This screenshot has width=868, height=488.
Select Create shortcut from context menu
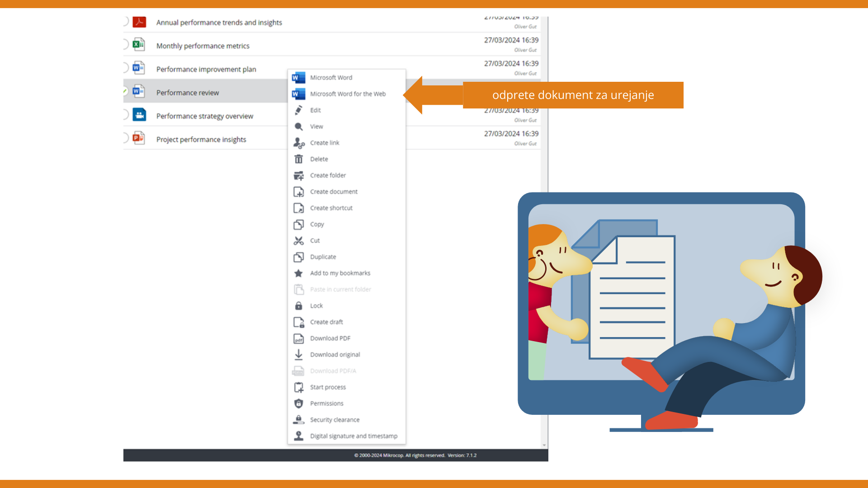coord(331,208)
